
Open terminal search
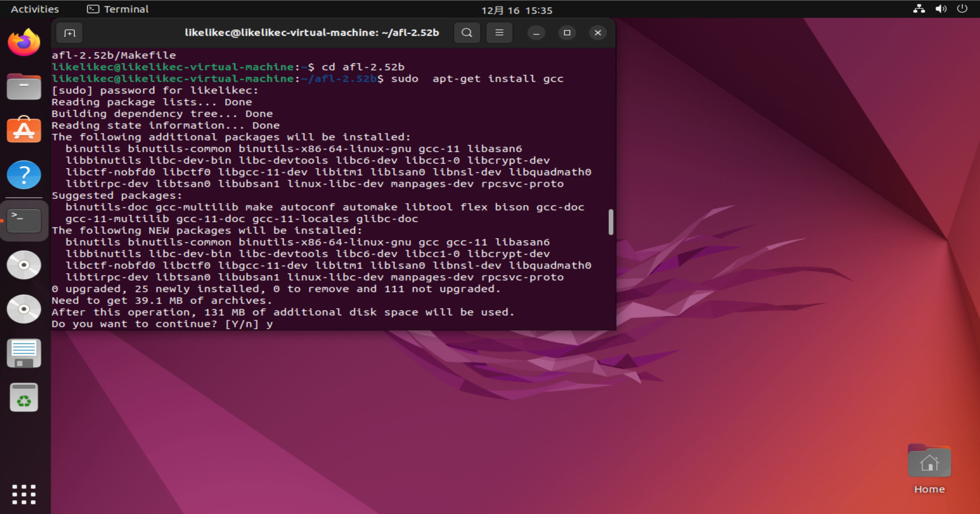click(x=467, y=33)
